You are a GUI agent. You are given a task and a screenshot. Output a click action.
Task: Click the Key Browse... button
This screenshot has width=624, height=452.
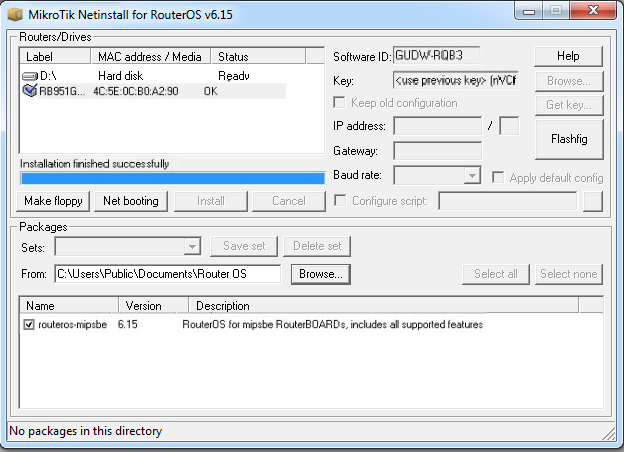[569, 81]
